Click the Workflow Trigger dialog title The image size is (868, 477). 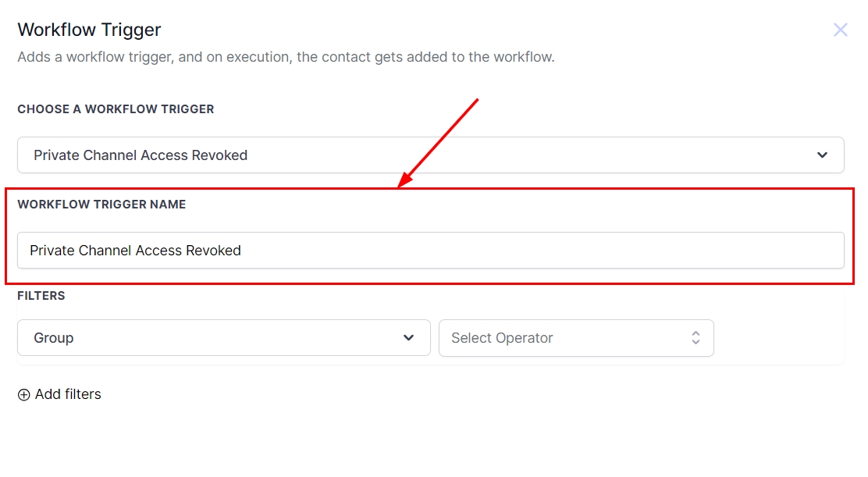(x=89, y=30)
